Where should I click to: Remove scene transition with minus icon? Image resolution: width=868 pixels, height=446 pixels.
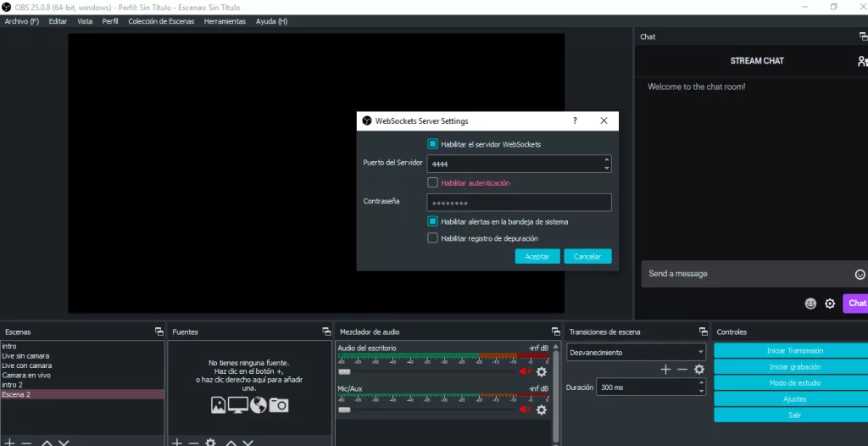coord(682,370)
